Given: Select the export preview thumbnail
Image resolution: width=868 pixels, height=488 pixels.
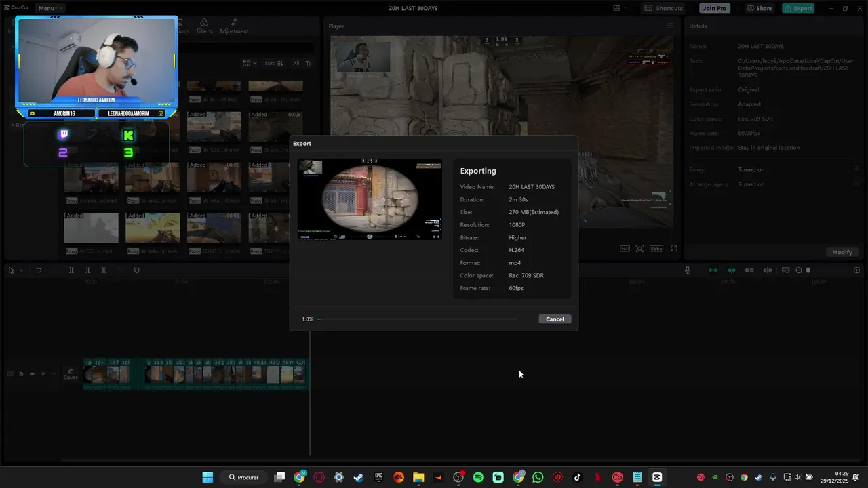Looking at the screenshot, I should point(370,199).
